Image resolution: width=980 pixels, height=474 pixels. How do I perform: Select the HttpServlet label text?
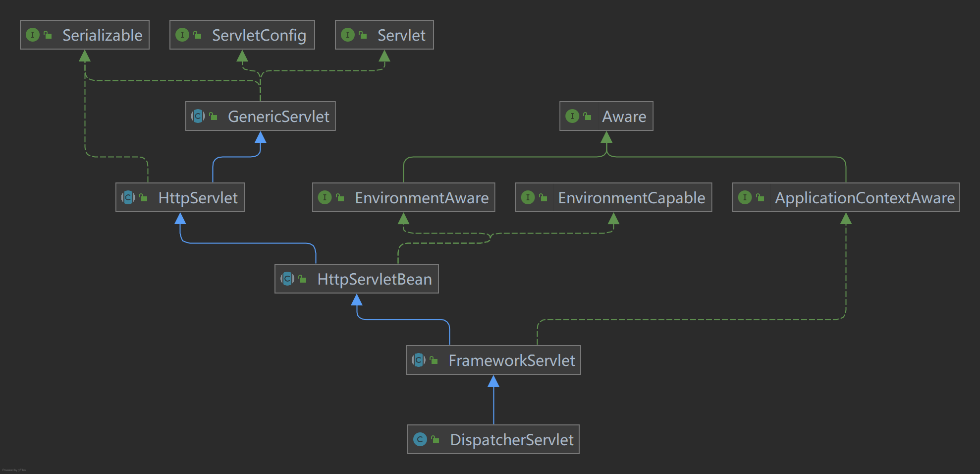click(198, 198)
